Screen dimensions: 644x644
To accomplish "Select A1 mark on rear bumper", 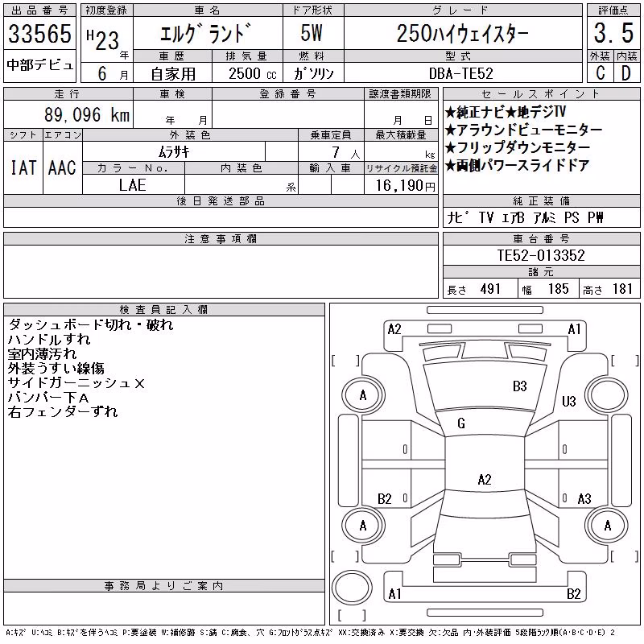I will tap(394, 594).
